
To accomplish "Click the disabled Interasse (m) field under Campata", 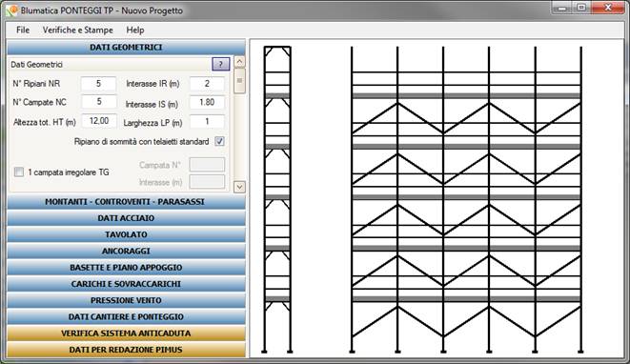I will click(207, 182).
